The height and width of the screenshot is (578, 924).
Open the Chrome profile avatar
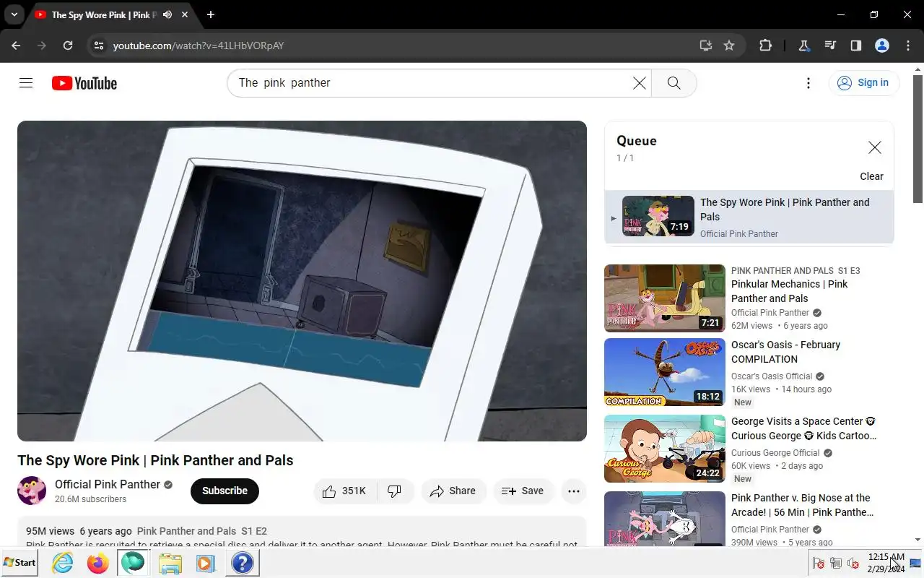[882, 46]
